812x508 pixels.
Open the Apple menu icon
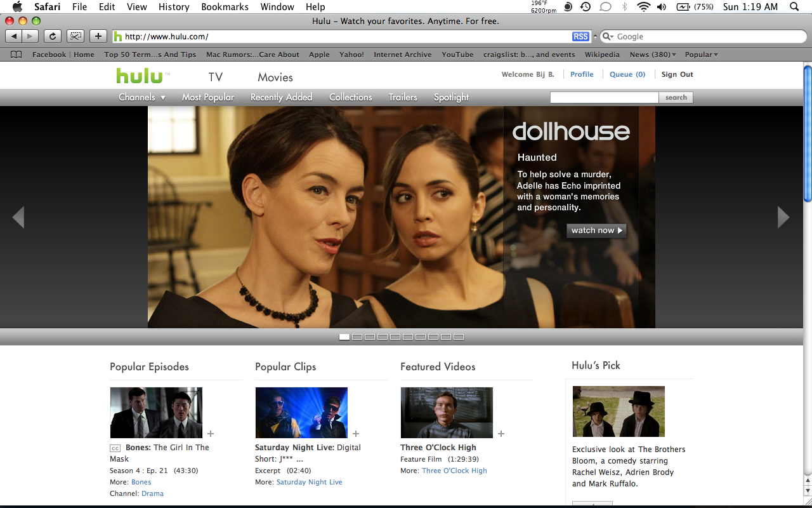click(x=17, y=7)
